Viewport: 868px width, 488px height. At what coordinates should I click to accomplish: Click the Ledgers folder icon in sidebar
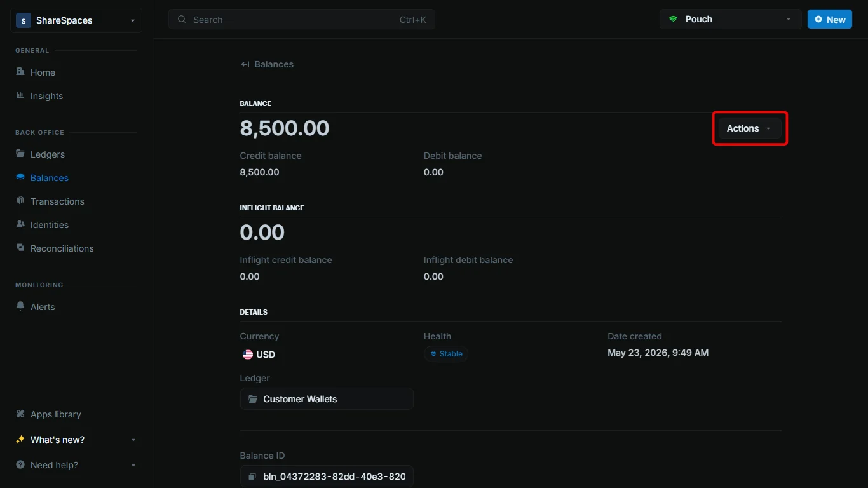click(20, 154)
